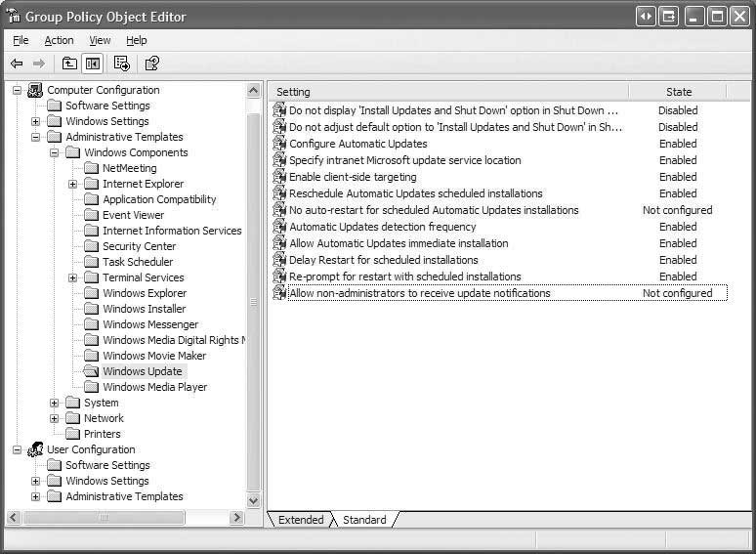Image resolution: width=756 pixels, height=554 pixels.
Task: Sort by the State column header
Action: 678,92
